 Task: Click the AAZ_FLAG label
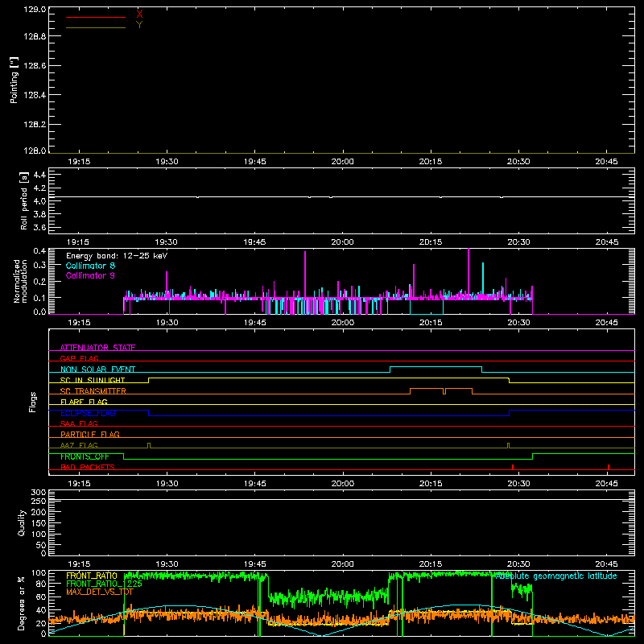click(79, 445)
